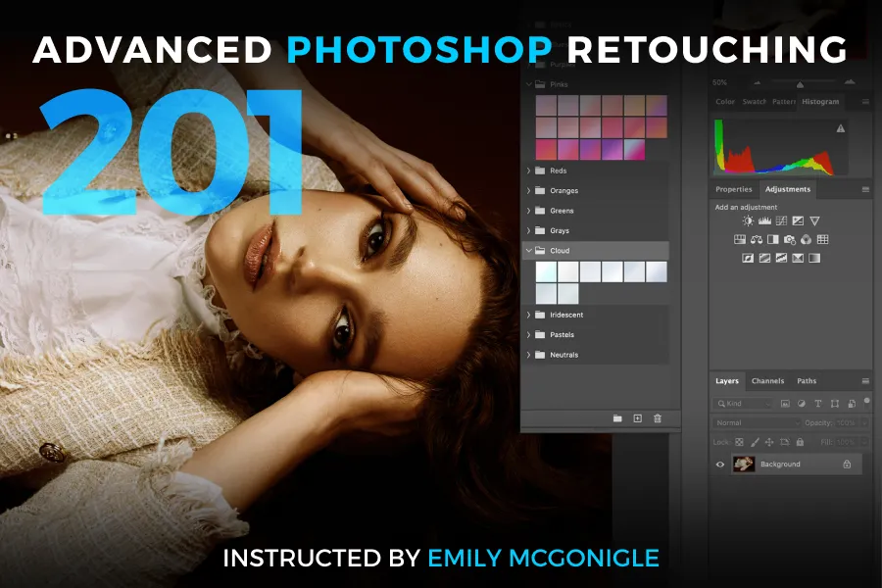Add a Color Lookup adjustment
The image size is (882, 588).
822,240
